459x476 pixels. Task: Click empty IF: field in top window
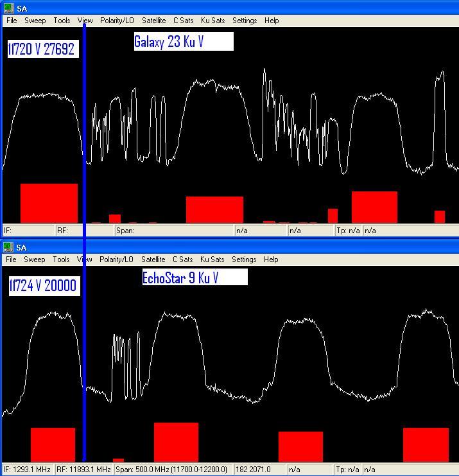[x=28, y=231]
